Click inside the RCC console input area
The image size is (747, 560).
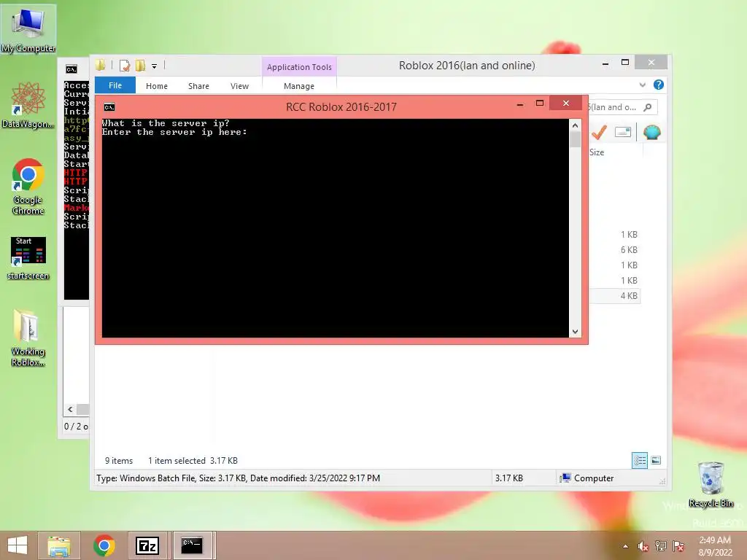[x=335, y=227]
